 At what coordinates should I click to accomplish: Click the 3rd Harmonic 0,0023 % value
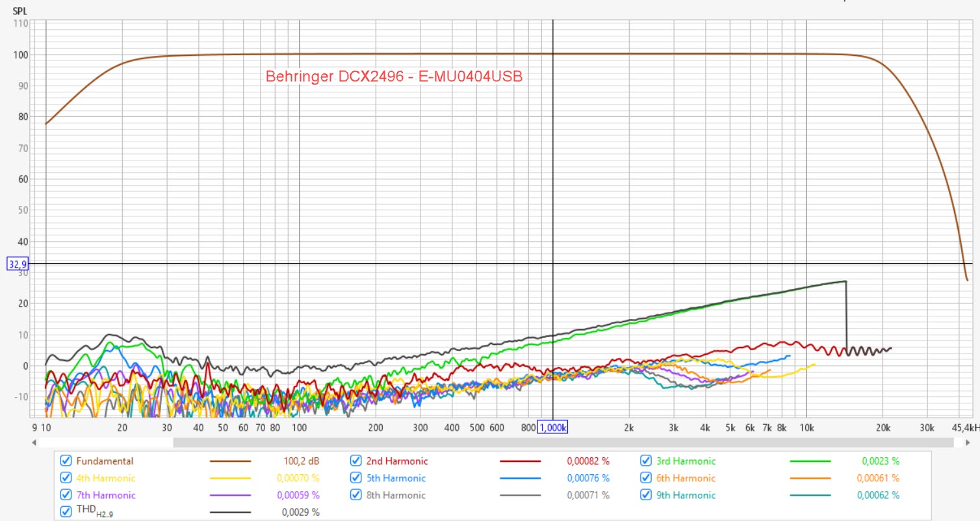[881, 461]
